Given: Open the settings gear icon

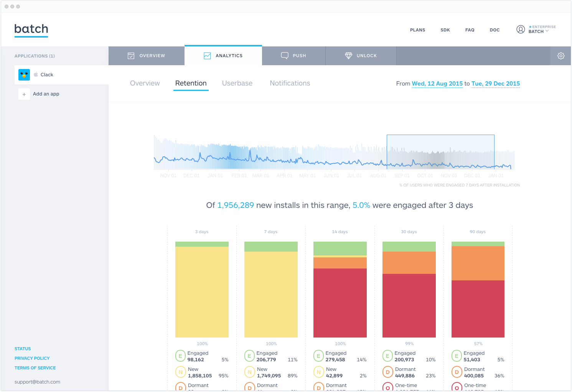Looking at the screenshot, I should [560, 56].
